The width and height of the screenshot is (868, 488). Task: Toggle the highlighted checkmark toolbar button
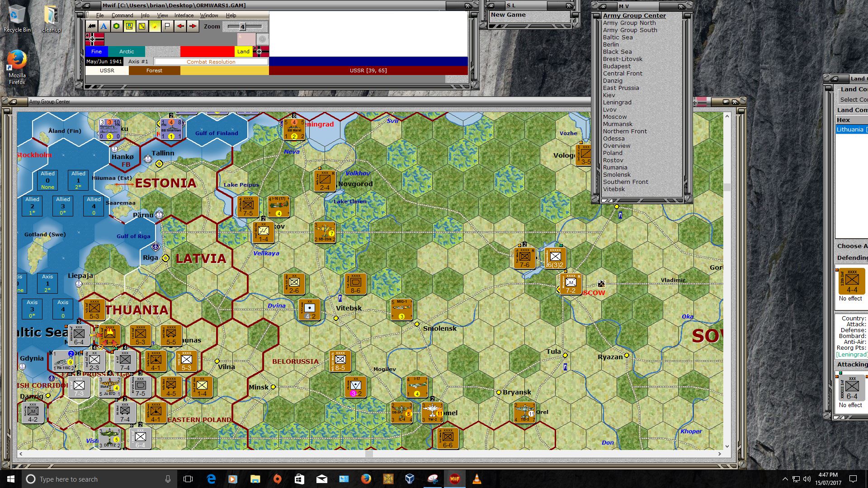[155, 26]
